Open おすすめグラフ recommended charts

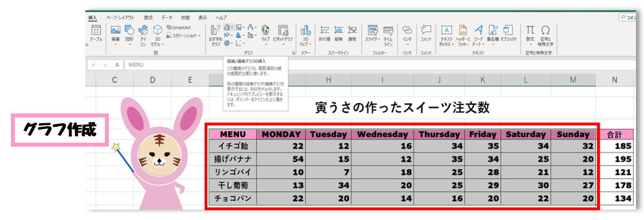[x=215, y=36]
